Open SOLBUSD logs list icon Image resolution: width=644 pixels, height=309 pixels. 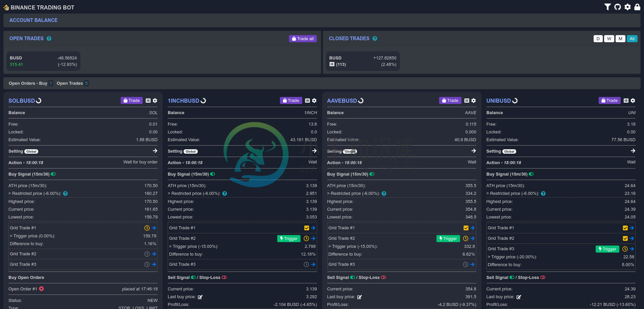coord(148,101)
